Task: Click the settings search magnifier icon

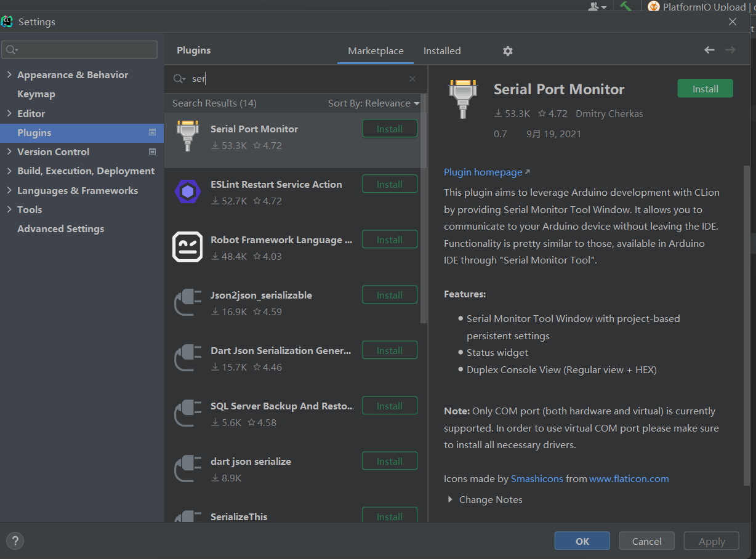Action: 12,50
